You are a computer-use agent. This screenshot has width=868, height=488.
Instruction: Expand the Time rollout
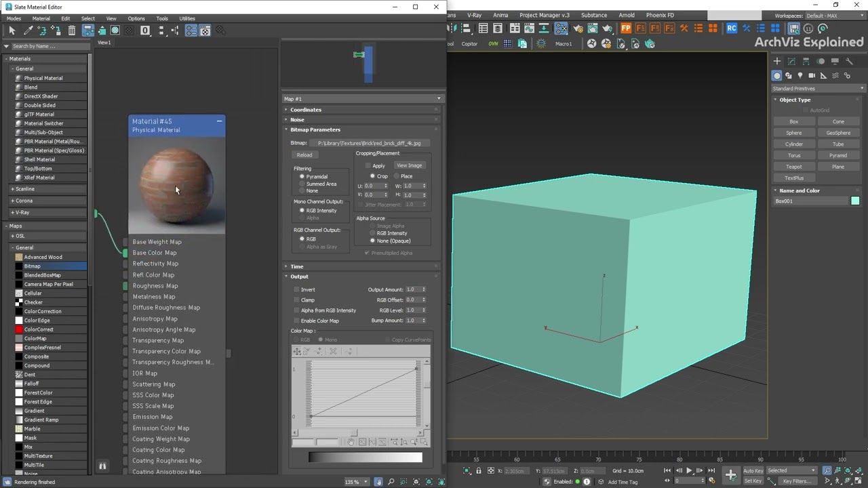pos(362,266)
